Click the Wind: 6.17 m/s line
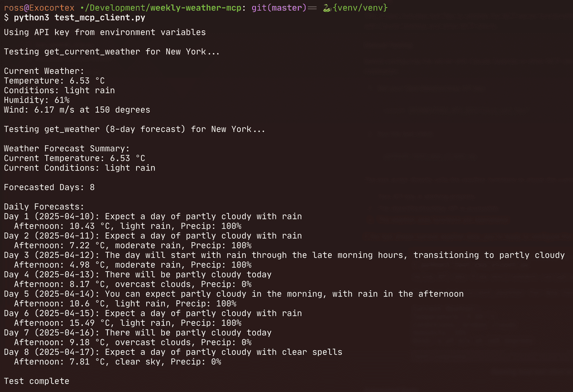 [77, 110]
